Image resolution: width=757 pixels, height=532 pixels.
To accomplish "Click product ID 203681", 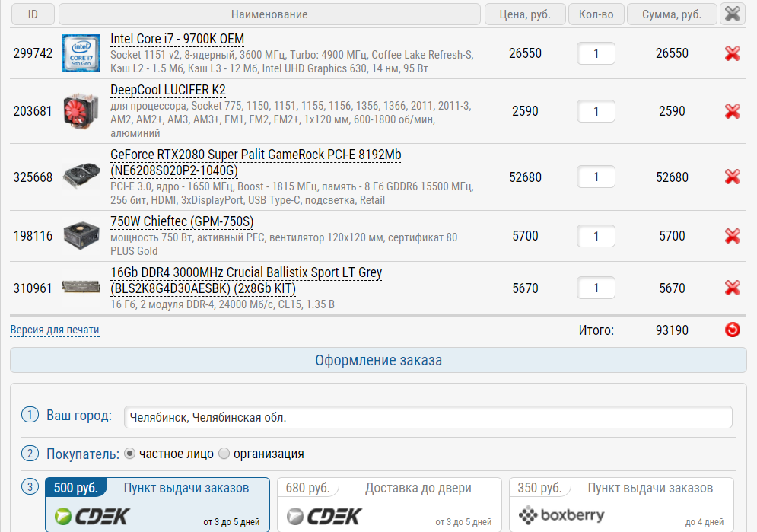I will pyautogui.click(x=33, y=111).
